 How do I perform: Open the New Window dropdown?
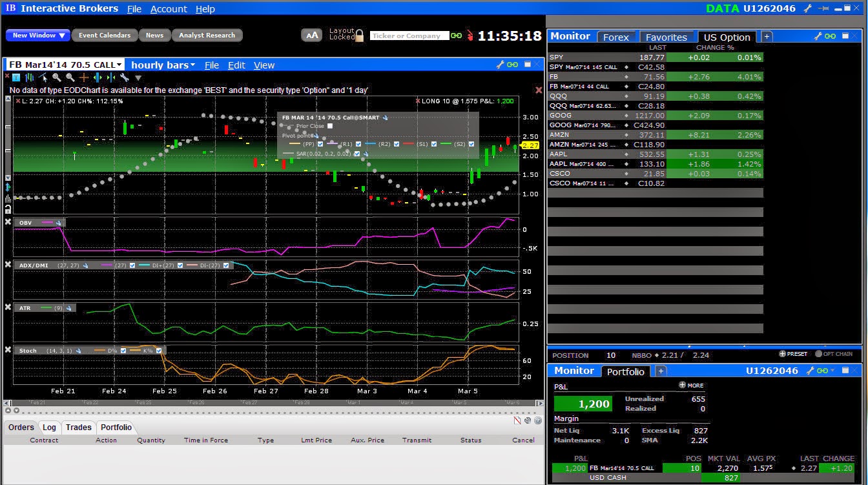(x=37, y=36)
